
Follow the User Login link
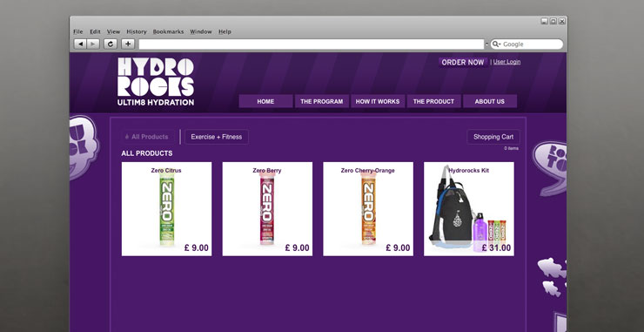point(506,62)
